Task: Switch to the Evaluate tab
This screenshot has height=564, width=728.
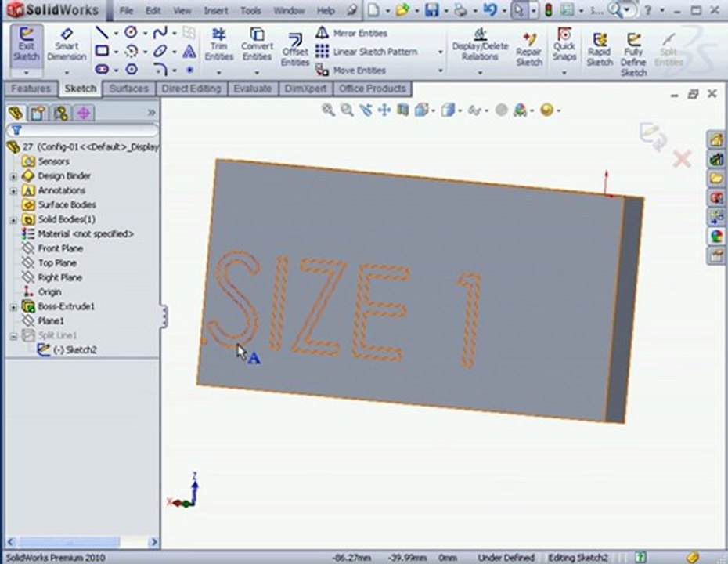Action: click(253, 89)
